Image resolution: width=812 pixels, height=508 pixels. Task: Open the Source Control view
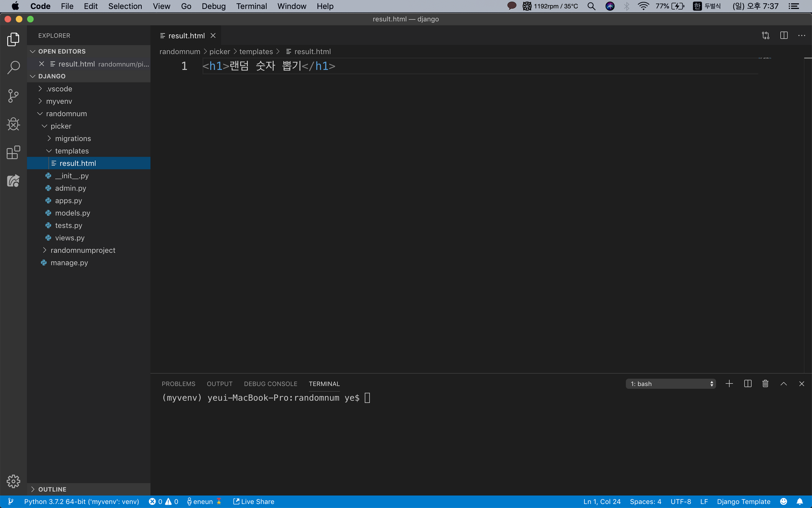(13, 96)
